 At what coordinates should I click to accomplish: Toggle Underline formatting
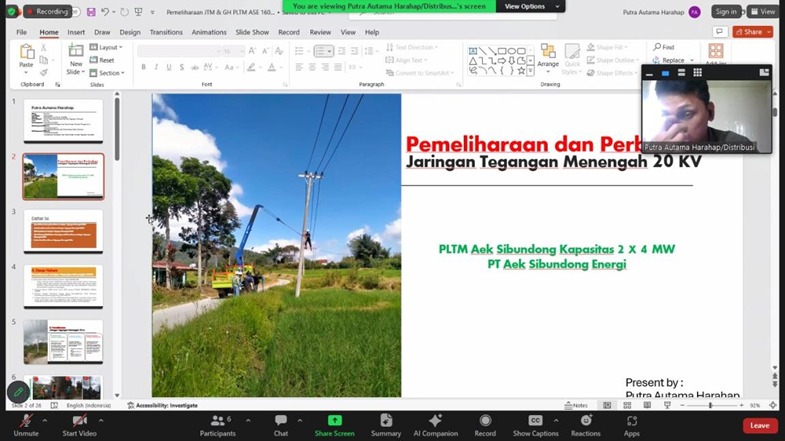point(169,67)
